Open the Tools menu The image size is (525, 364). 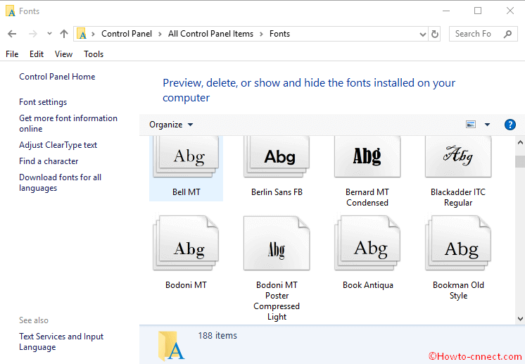(93, 54)
